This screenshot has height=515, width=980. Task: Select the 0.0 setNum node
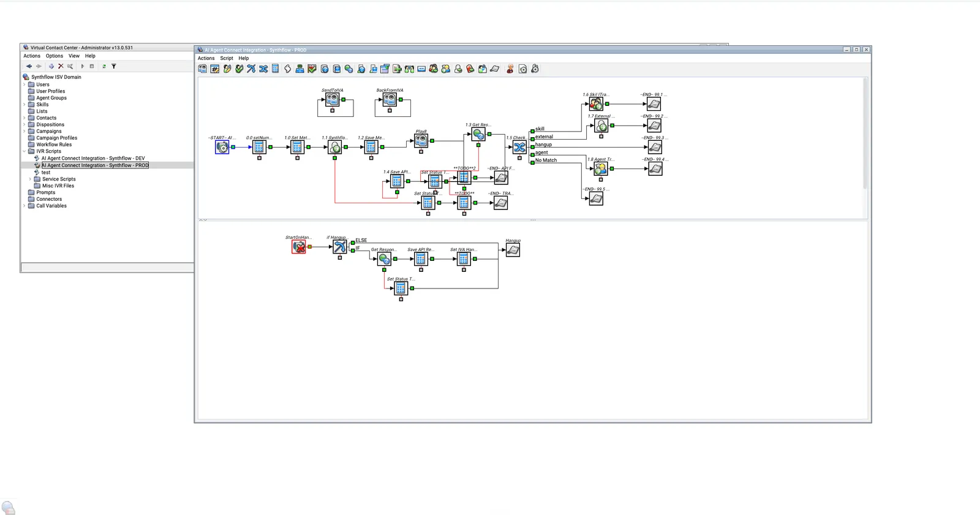click(259, 147)
